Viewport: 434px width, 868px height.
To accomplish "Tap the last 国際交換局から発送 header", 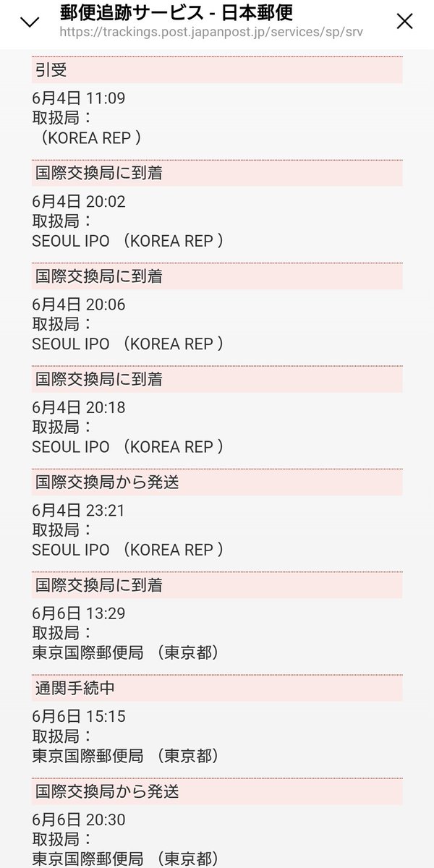I will click(x=217, y=791).
